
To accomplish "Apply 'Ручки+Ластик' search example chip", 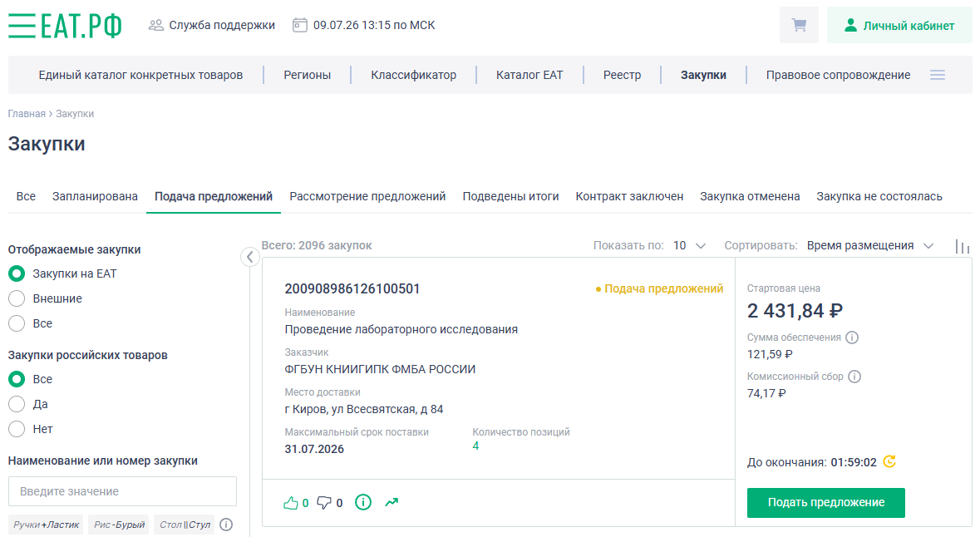I will [47, 525].
